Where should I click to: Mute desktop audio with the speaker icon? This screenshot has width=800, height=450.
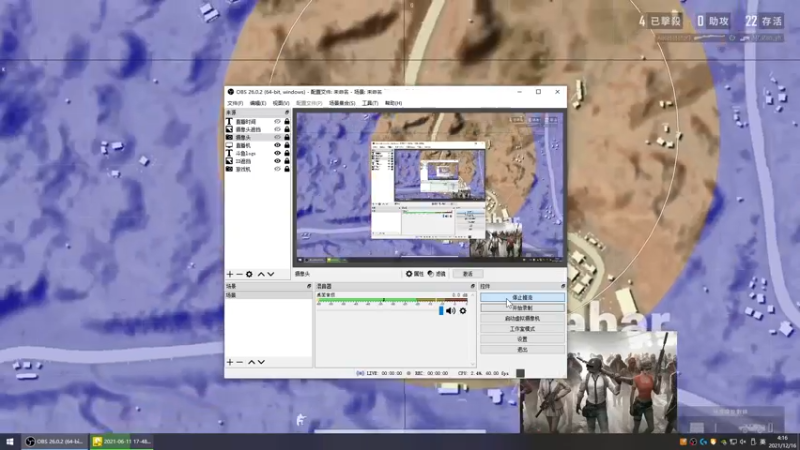point(451,311)
